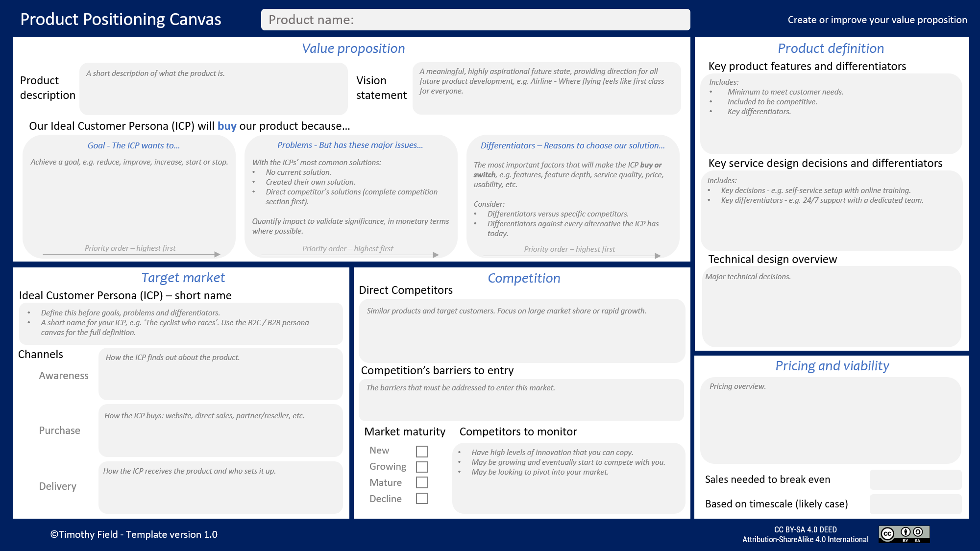980x551 pixels.
Task: Click the Key service design decisions box
Action: coord(832,211)
